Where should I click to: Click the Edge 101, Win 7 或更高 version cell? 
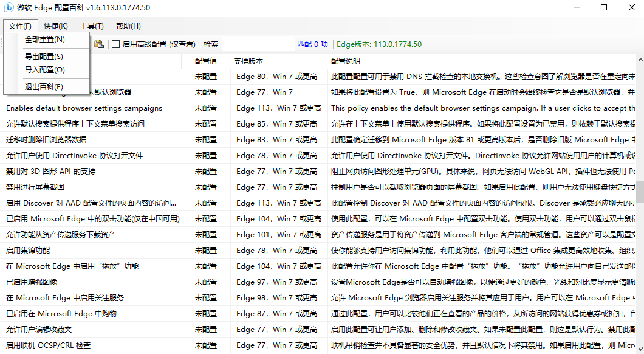[x=279, y=234]
